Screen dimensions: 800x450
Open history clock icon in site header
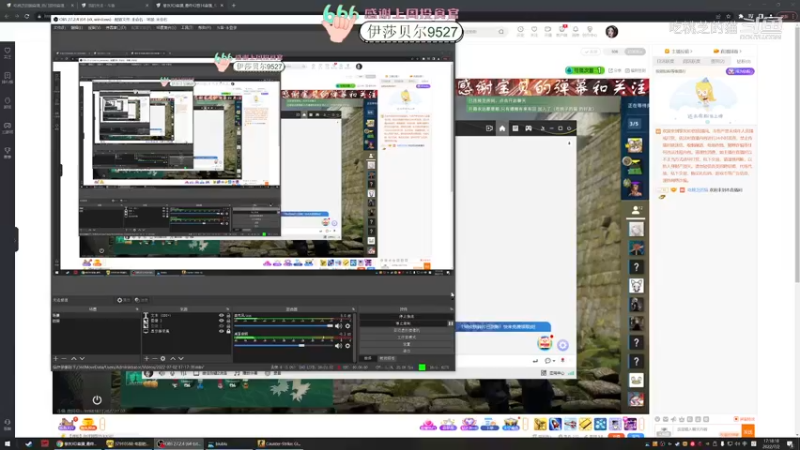[x=520, y=31]
